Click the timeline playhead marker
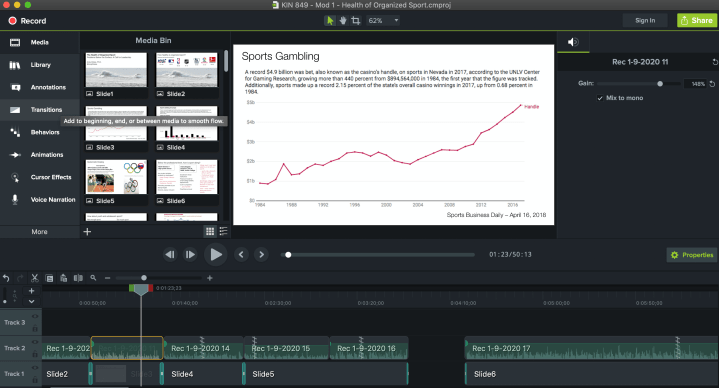This screenshot has width=719, height=388. click(141, 289)
